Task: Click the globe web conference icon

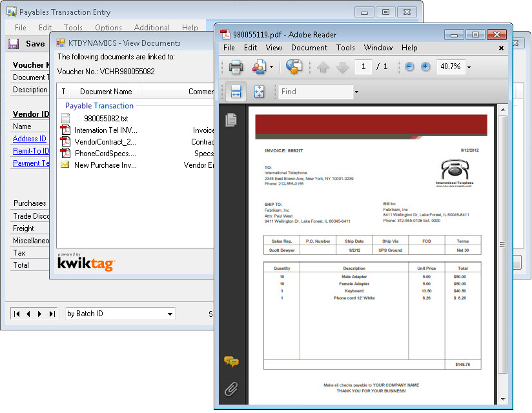Action: coord(294,67)
